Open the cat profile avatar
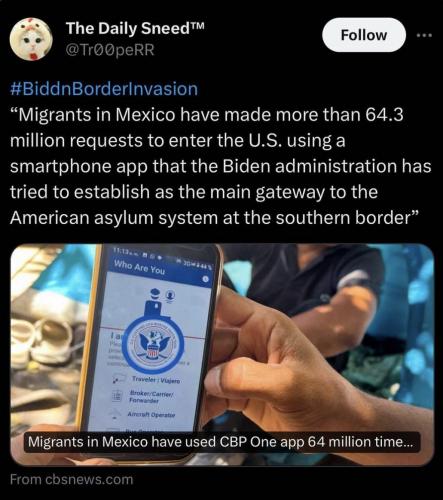Viewport: 443px width, 500px height. tap(31, 39)
